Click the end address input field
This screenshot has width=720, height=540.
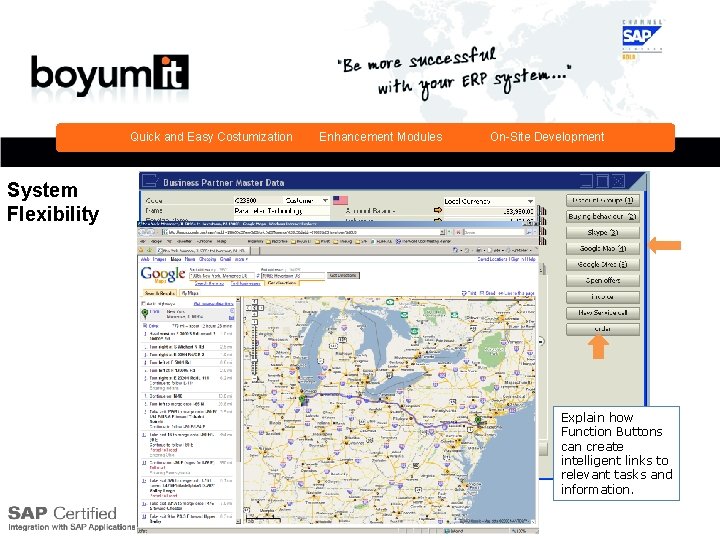coord(293,276)
